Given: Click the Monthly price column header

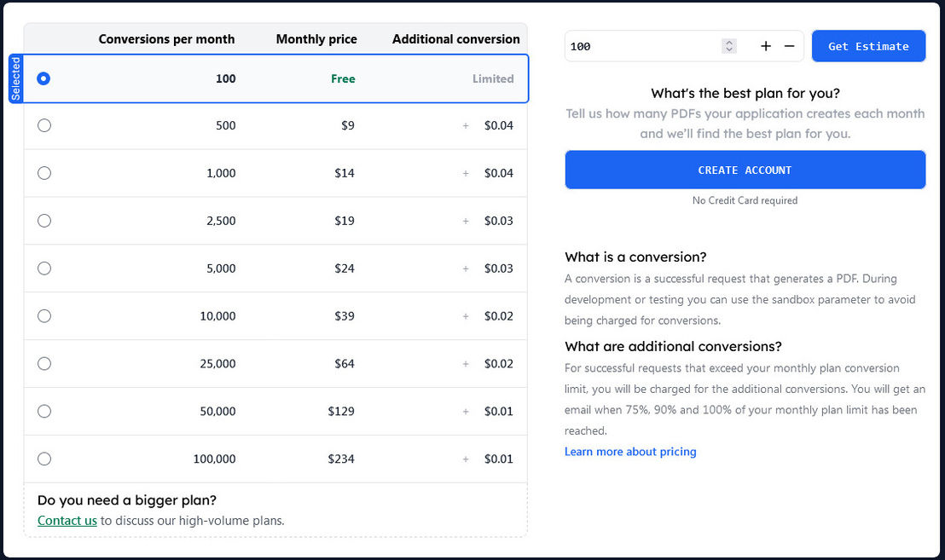Looking at the screenshot, I should click(316, 39).
